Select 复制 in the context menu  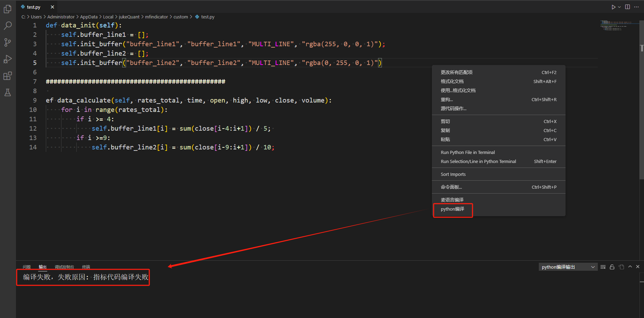pyautogui.click(x=499, y=130)
